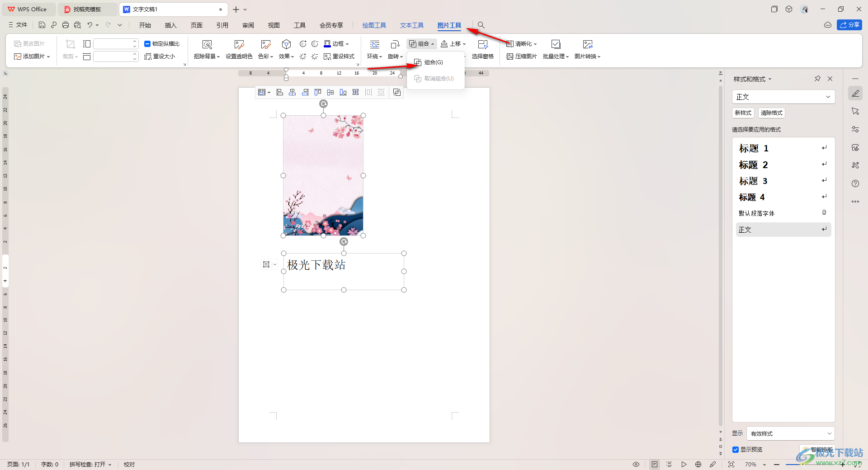Select the cherry blossom picture
Viewport: 868px width, 470px height.
[x=323, y=175]
